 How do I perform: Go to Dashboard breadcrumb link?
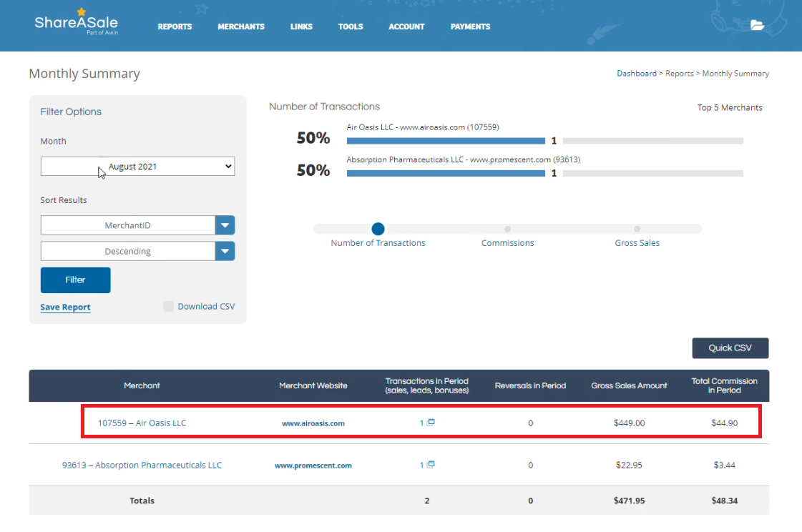(x=636, y=74)
